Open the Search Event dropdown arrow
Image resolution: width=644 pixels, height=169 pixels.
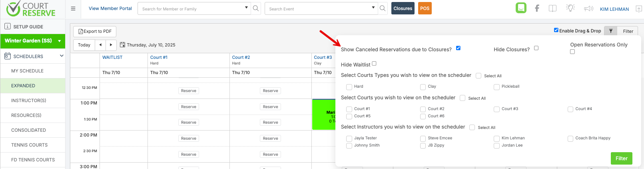click(373, 8)
